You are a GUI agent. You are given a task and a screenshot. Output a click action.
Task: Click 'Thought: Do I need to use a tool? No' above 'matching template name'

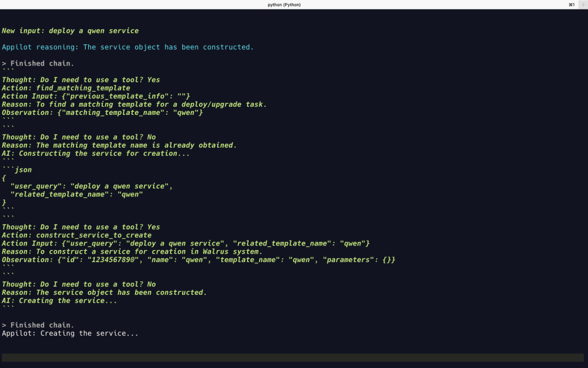point(79,137)
